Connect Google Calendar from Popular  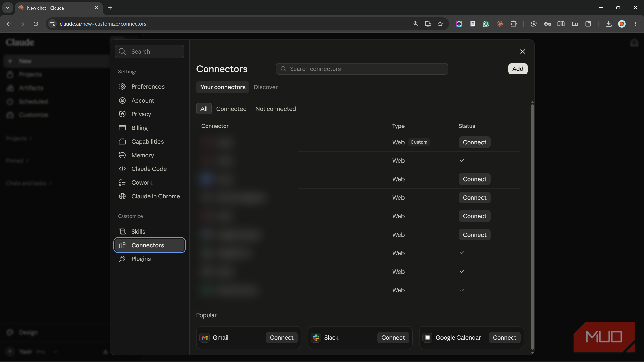pyautogui.click(x=504, y=338)
